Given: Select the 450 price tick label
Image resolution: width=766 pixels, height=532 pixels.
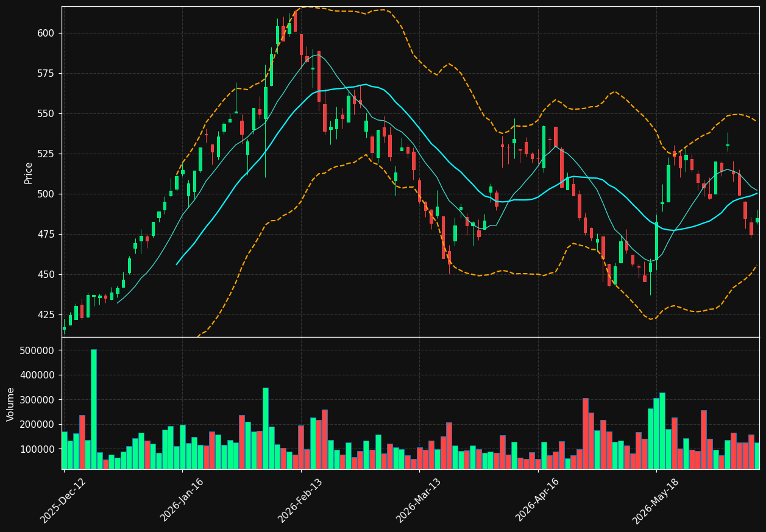Looking at the screenshot, I should [x=46, y=275].
